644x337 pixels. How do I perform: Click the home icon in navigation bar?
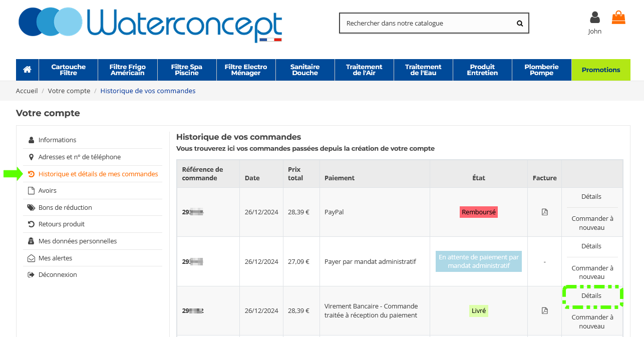(x=27, y=70)
